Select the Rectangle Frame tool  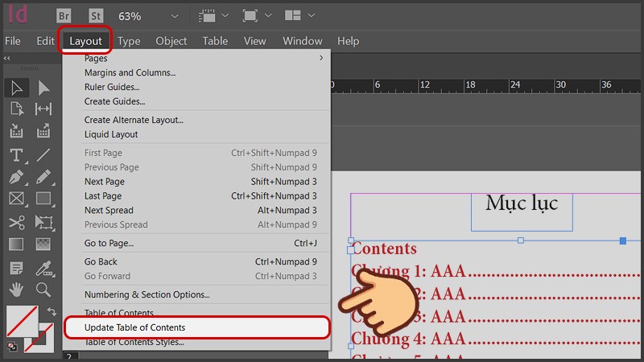point(16,199)
